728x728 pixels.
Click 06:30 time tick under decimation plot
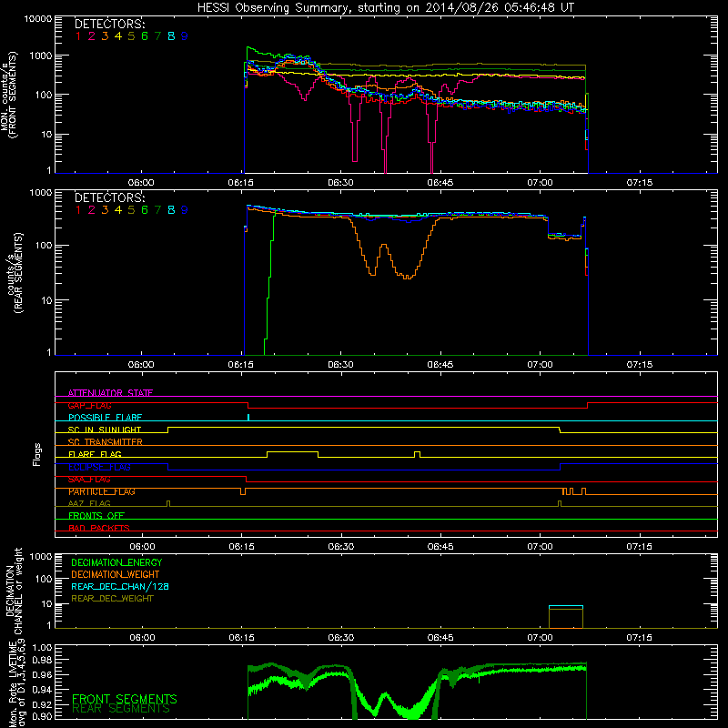340,638
